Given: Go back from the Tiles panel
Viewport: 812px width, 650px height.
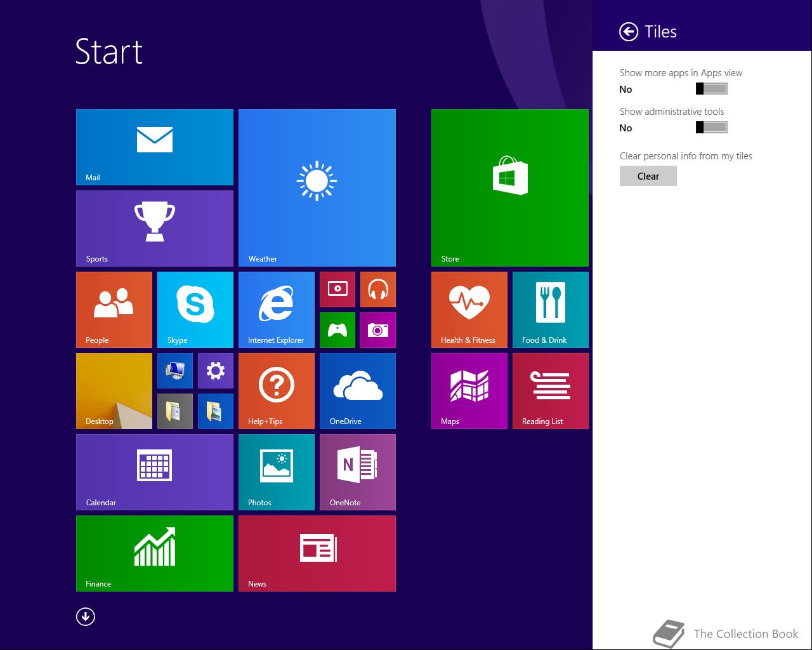Looking at the screenshot, I should (629, 32).
